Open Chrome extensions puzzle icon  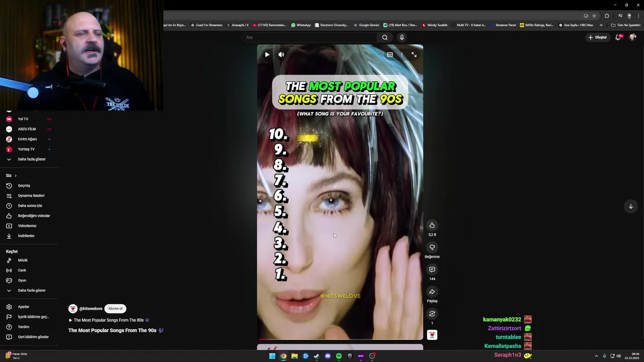pyautogui.click(x=607, y=16)
